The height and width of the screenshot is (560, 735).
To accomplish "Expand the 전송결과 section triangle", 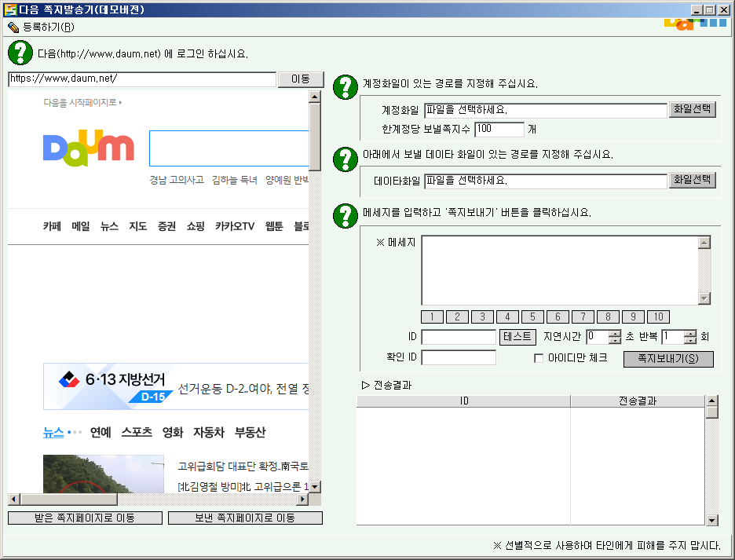I will click(365, 385).
